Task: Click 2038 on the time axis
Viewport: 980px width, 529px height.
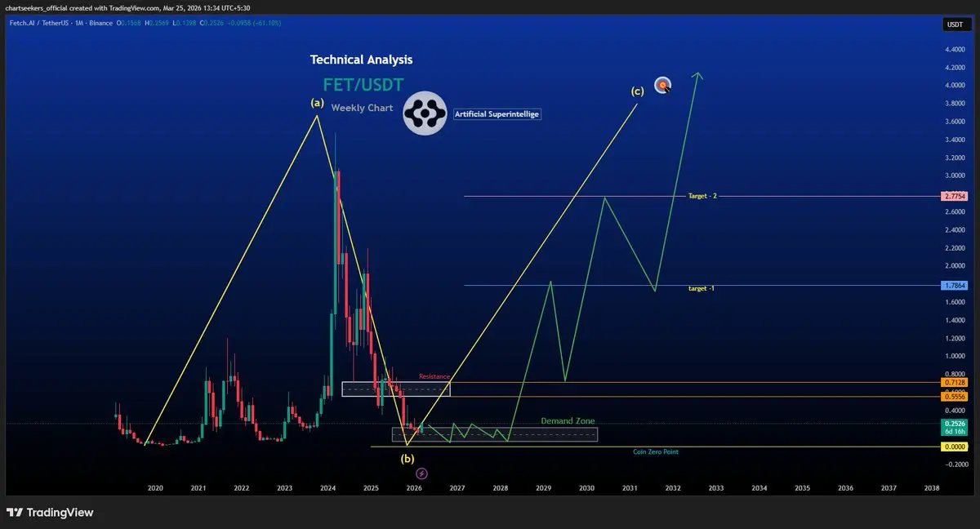Action: 931,487
